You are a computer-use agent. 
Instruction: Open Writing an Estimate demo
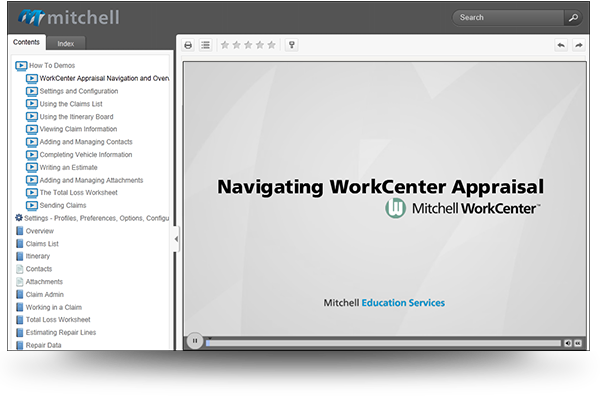68,168
